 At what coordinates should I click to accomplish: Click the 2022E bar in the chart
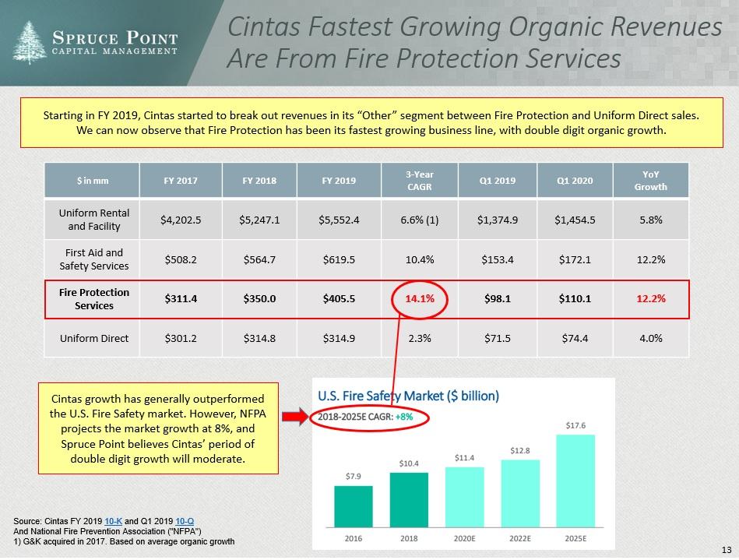[x=520, y=494]
